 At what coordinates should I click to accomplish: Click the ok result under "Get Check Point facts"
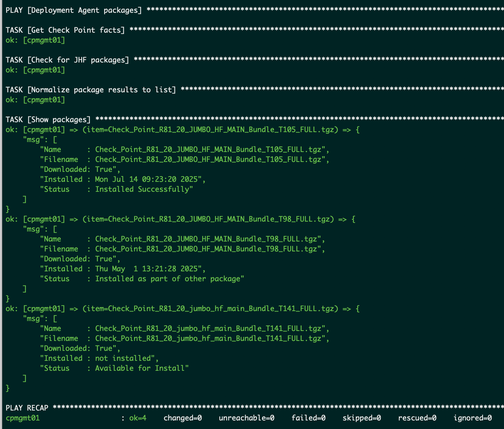[35, 40]
